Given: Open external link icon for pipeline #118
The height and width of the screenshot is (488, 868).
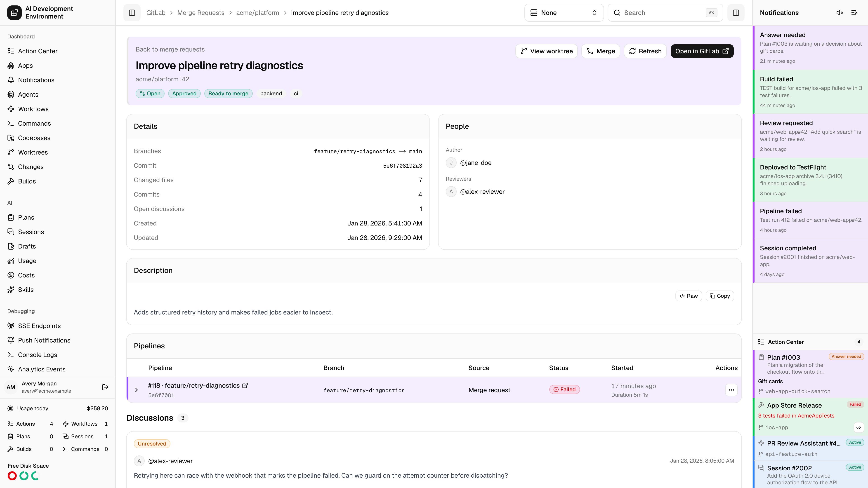Looking at the screenshot, I should [245, 386].
